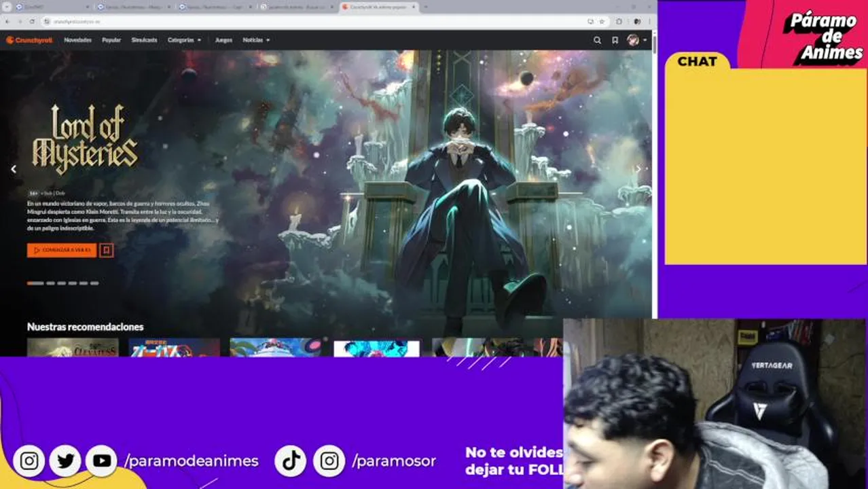Image resolution: width=868 pixels, height=489 pixels.
Task: Open the third recommendation thumbnail with beach art
Action: point(276,347)
